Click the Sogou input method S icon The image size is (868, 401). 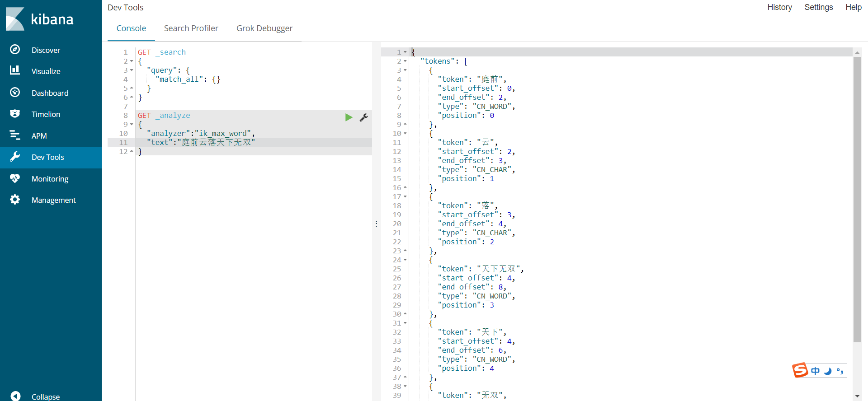coord(800,370)
